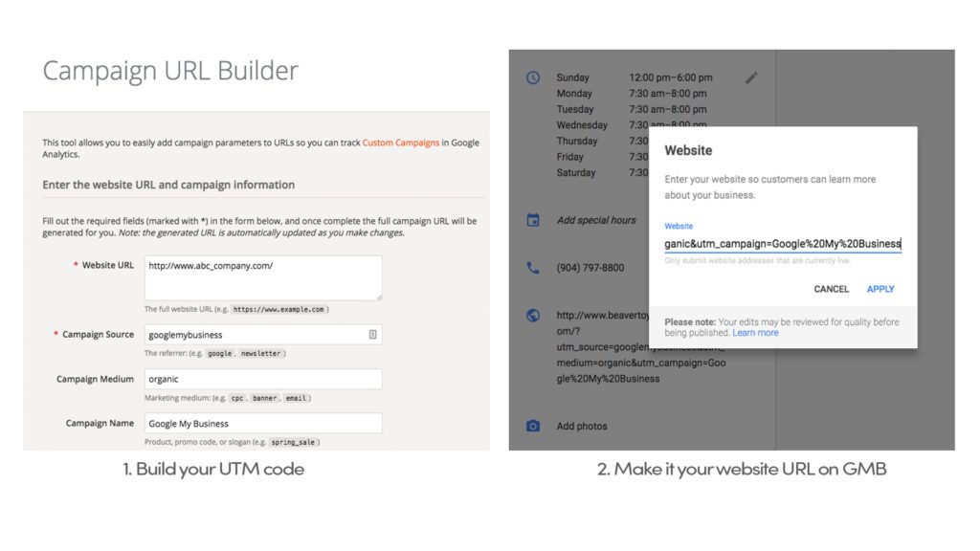The image size is (980, 551).
Task: Open the Custom Campaigns link
Action: (x=401, y=143)
